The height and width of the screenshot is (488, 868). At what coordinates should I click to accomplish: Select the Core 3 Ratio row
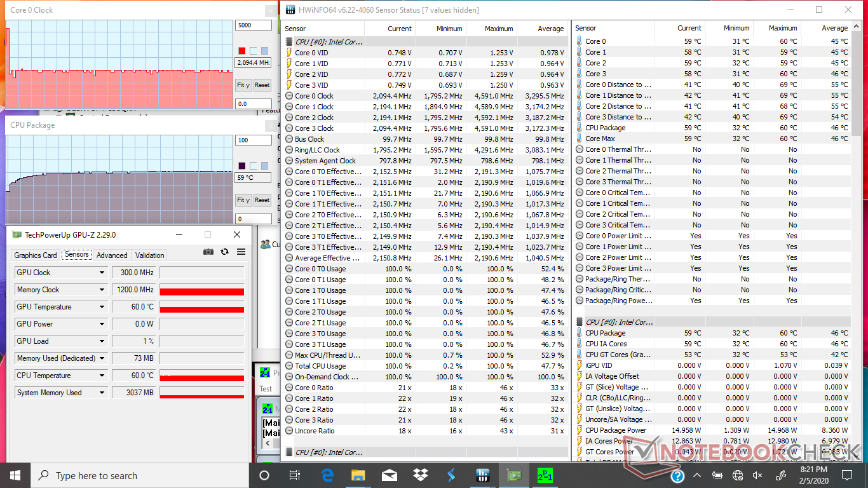(x=424, y=420)
